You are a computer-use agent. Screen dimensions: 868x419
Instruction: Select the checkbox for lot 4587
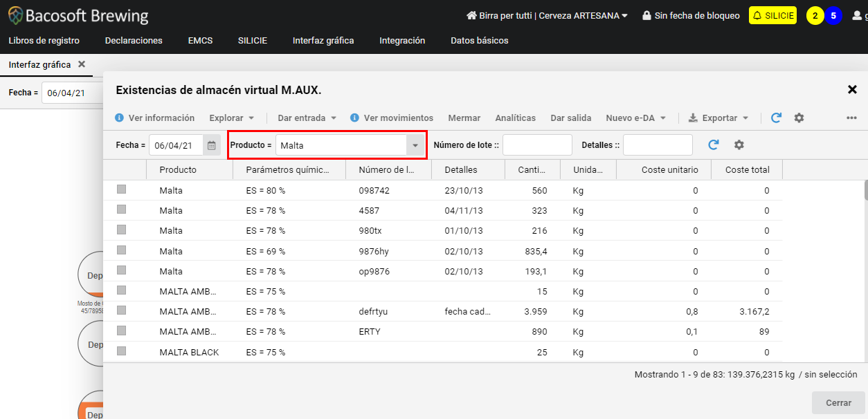coord(122,209)
